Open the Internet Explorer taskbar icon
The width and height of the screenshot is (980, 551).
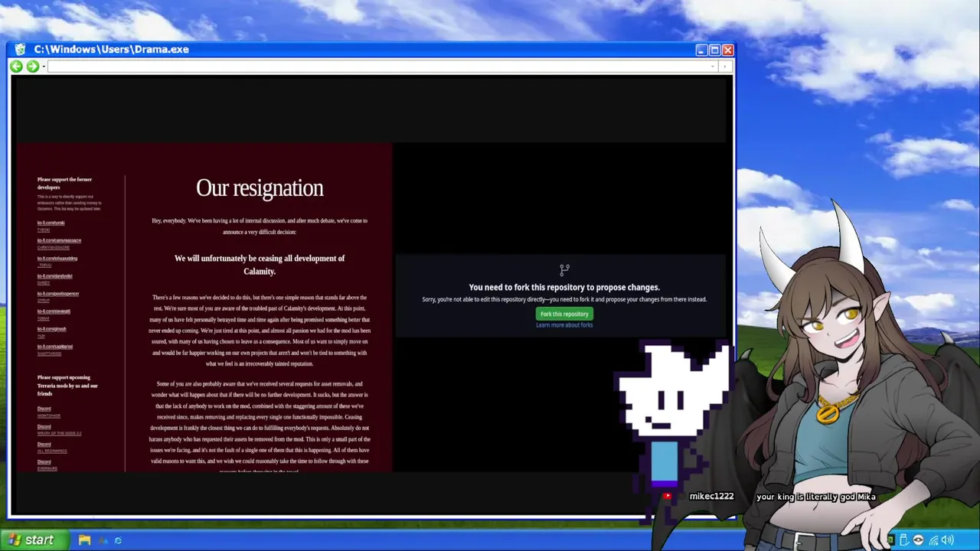tap(118, 540)
